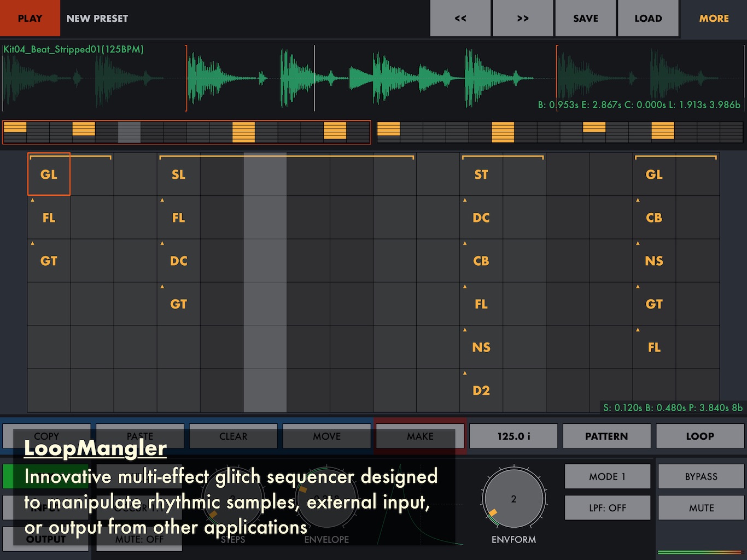Select the OUTPUT button
The width and height of the screenshot is (747, 560).
(x=46, y=539)
